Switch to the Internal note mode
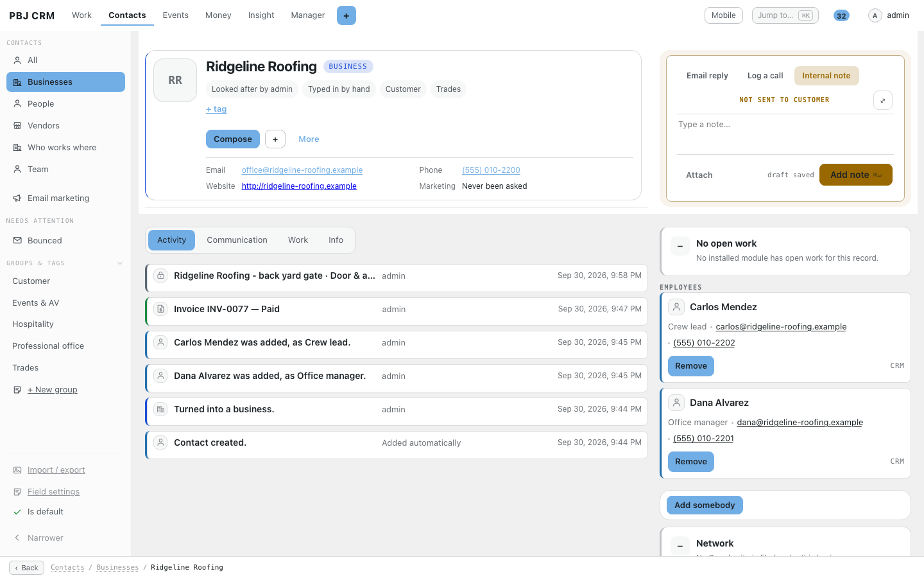The width and height of the screenshot is (924, 578). pos(826,76)
